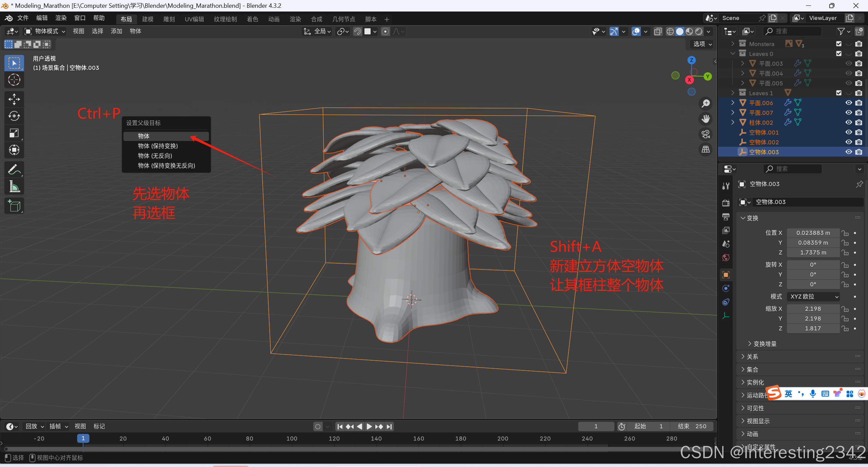This screenshot has width=868, height=467.
Task: Expand the 关系 panel
Action: coord(752,357)
